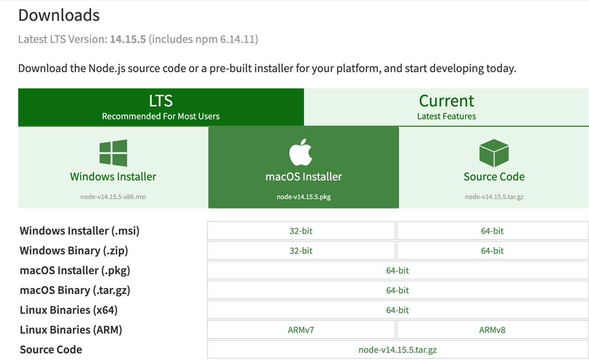Click the Downloads heading
This screenshot has width=589, height=364.
click(x=59, y=15)
